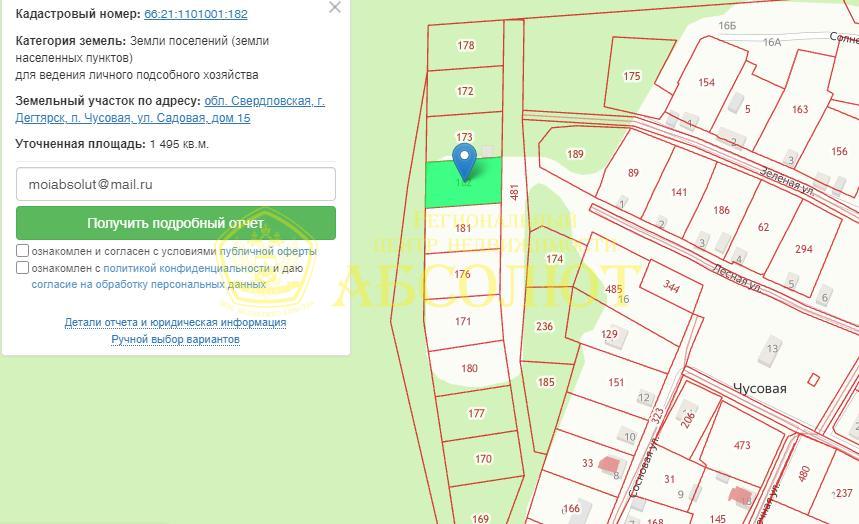Select parcel 480 on the map
The image size is (859, 524).
coord(804,472)
